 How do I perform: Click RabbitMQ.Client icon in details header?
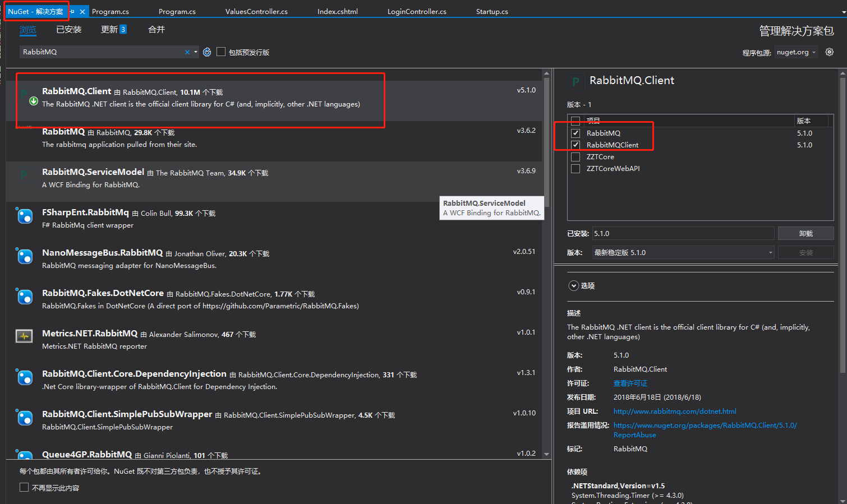coord(576,81)
